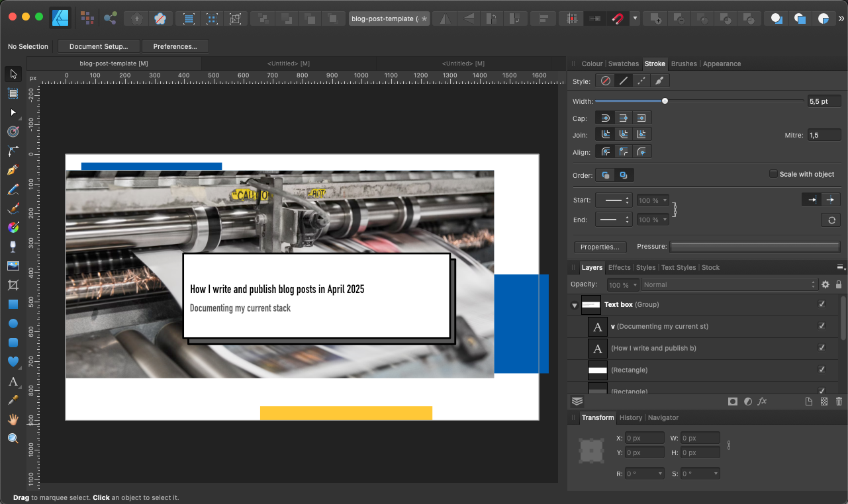This screenshot has width=848, height=504.
Task: Open the Start arrowhead style dropdown
Action: point(614,200)
